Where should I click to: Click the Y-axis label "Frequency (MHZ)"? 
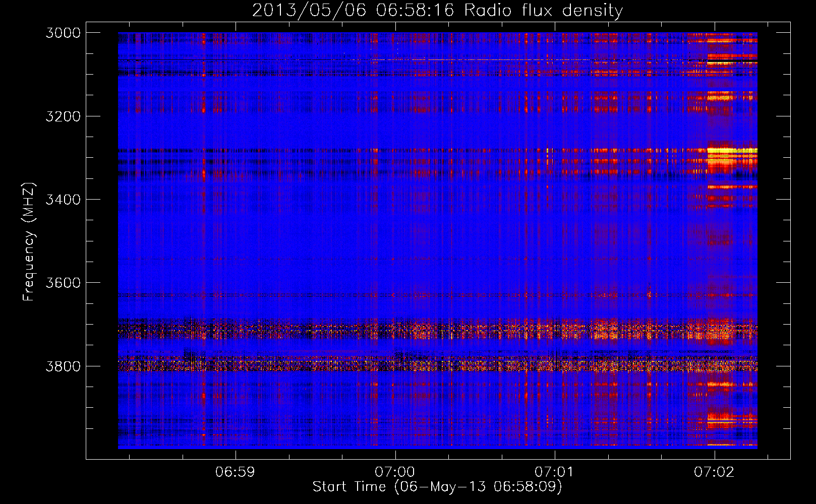(29, 242)
